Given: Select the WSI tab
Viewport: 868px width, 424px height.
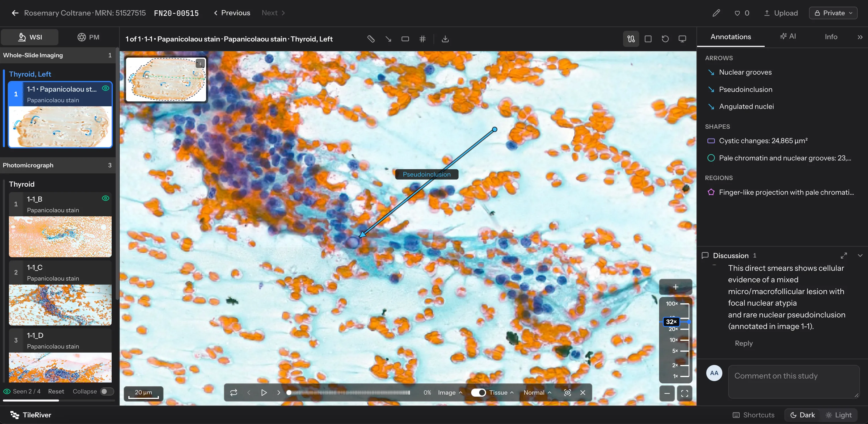Looking at the screenshot, I should [30, 37].
